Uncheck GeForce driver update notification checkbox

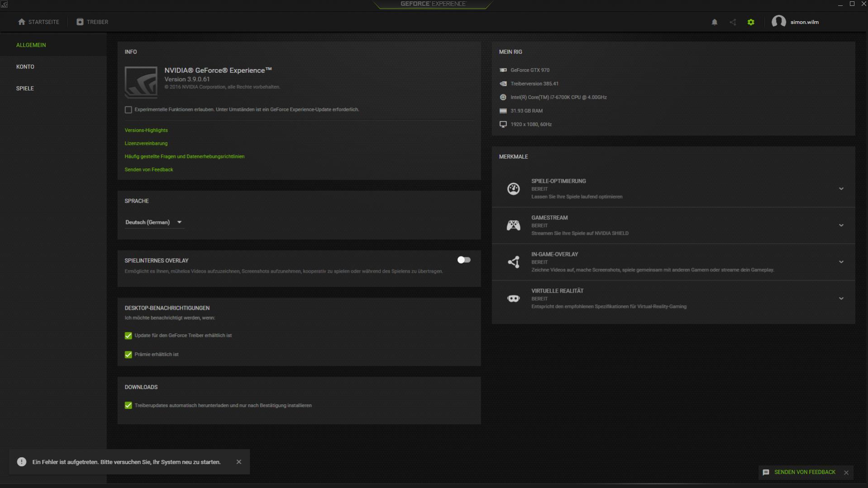(129, 336)
